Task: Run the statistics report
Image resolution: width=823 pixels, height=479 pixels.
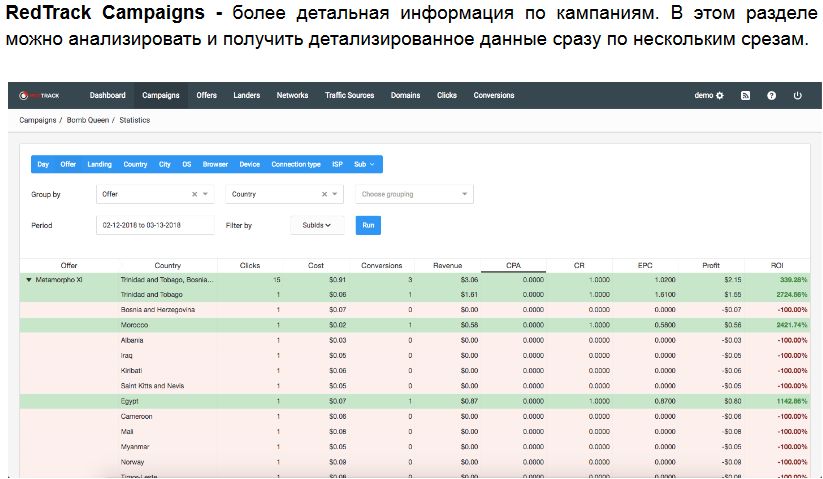Action: [x=368, y=225]
